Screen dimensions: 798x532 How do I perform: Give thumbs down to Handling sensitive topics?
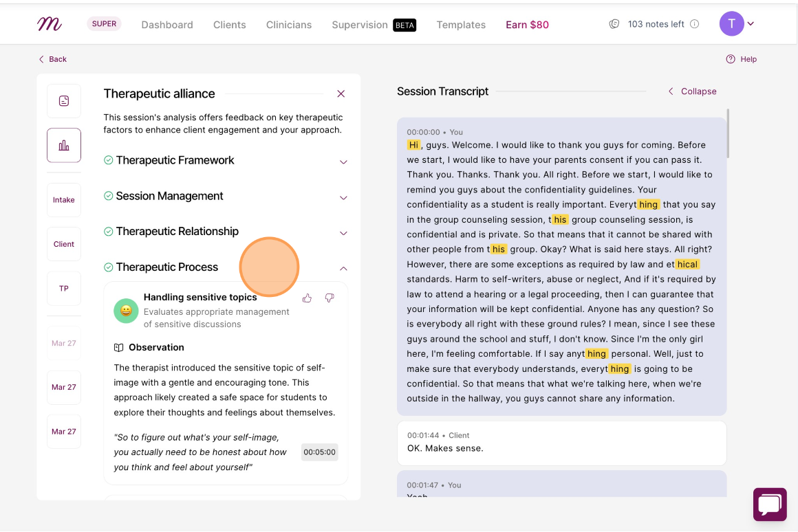coord(330,298)
